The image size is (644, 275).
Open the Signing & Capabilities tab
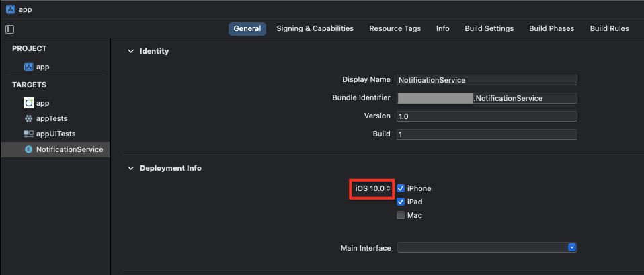pos(315,29)
